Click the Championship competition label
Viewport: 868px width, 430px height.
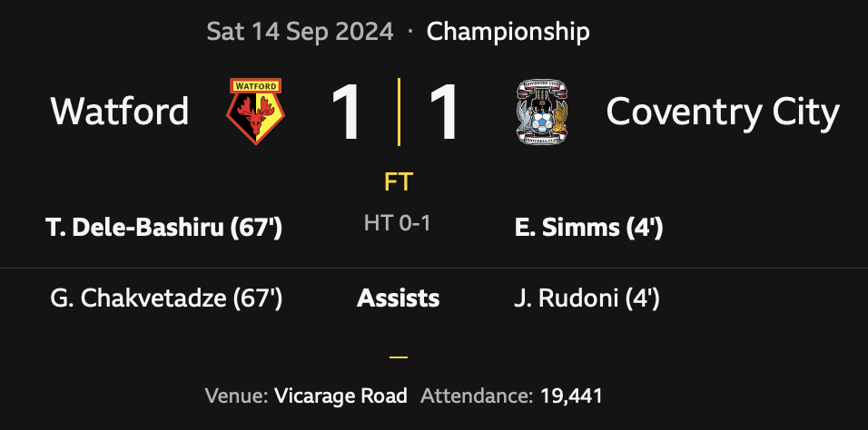point(508,32)
